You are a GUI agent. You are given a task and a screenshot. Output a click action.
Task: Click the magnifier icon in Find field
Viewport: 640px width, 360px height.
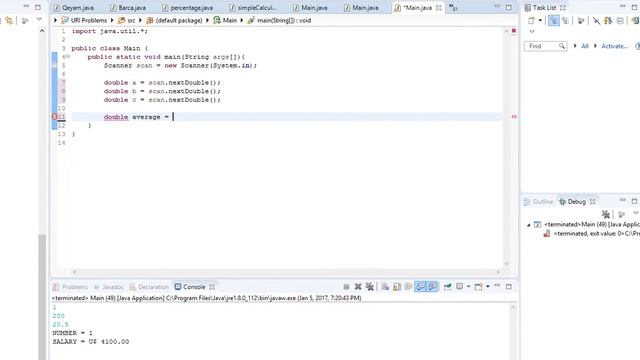(562, 46)
